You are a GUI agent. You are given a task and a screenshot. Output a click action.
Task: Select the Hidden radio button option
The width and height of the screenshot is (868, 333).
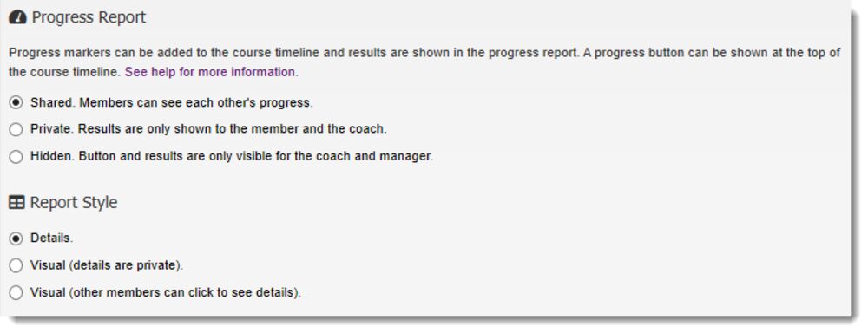[16, 157]
